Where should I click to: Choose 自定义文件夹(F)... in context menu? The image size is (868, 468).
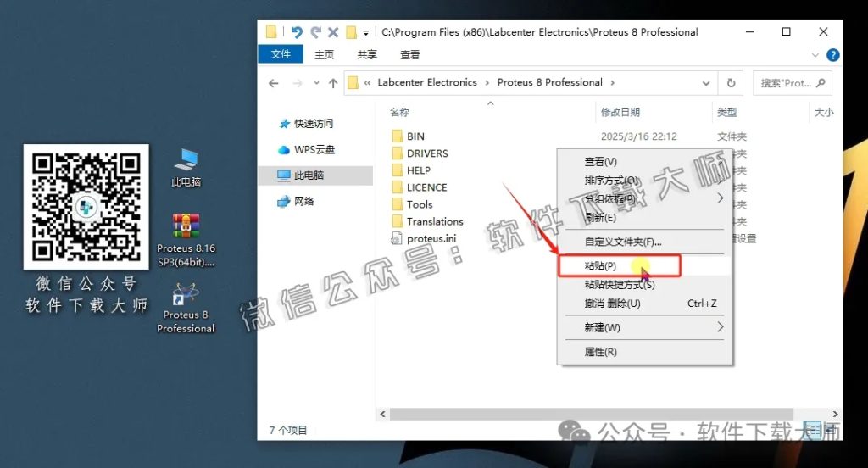(644, 242)
